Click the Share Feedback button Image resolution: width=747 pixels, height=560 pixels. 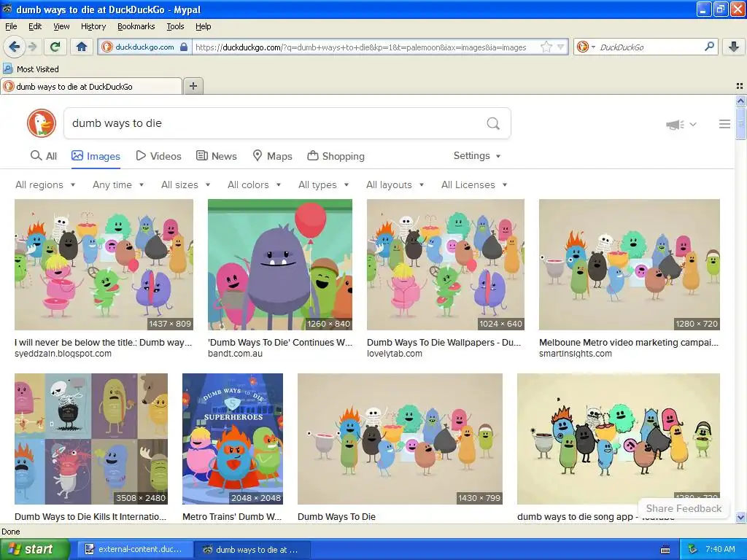tap(684, 508)
